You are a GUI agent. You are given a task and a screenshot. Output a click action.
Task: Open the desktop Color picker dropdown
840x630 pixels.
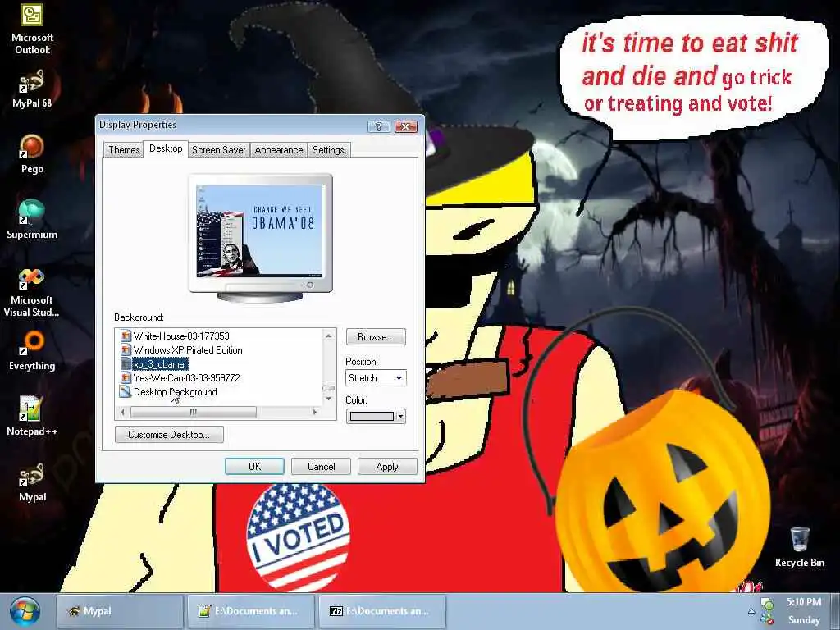376,416
